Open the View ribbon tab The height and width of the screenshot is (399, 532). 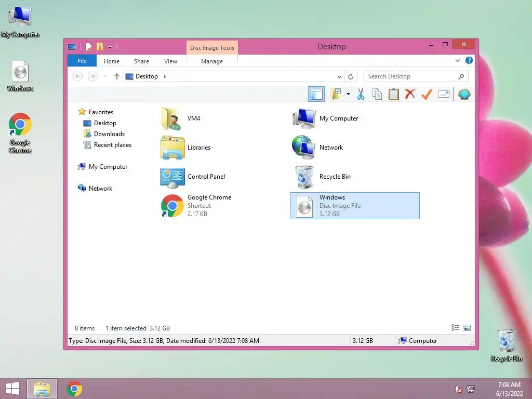(170, 61)
